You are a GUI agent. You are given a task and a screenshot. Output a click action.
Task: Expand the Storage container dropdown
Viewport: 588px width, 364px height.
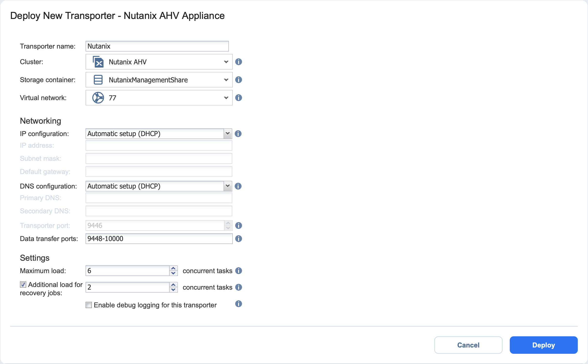click(159, 80)
